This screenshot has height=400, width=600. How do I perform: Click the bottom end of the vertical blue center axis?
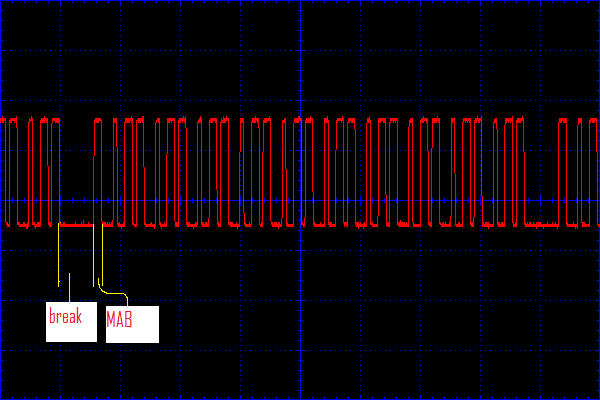(x=300, y=396)
